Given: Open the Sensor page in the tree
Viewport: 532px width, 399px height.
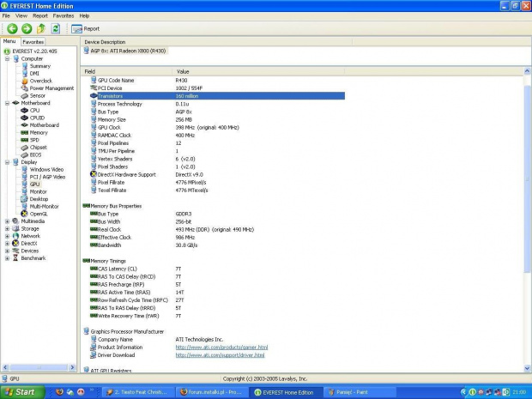Looking at the screenshot, I should 38,95.
